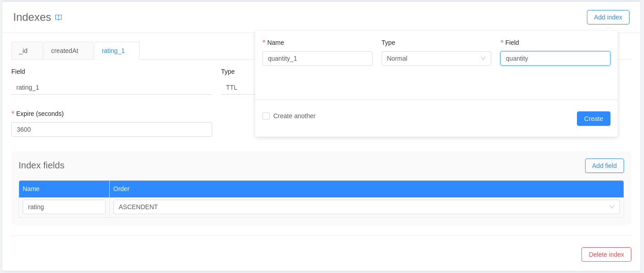Screen dimensions: 644x273
Task: Click the Add field button
Action: 604,166
